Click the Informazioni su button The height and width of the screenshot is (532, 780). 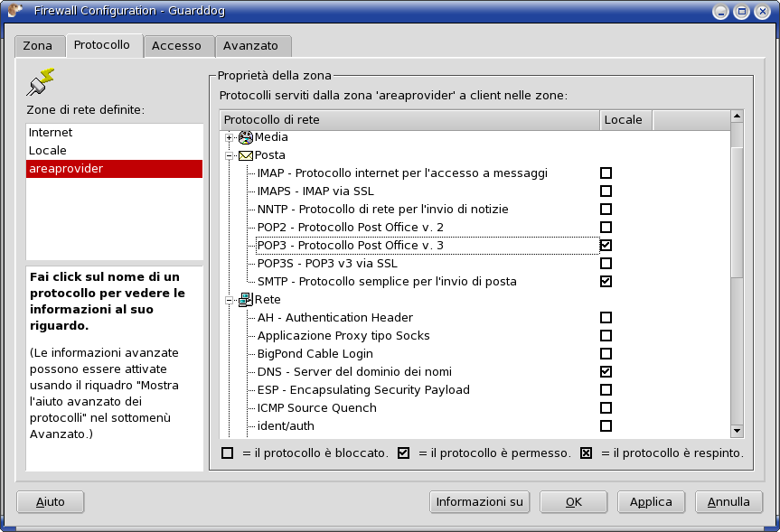[479, 502]
